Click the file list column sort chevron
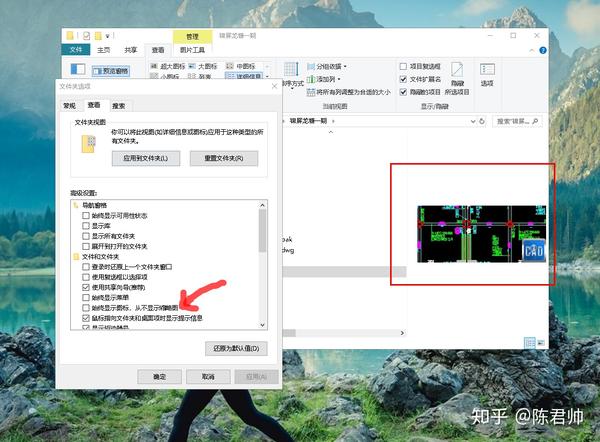Viewport: 600px width, 442px height. tap(331, 132)
